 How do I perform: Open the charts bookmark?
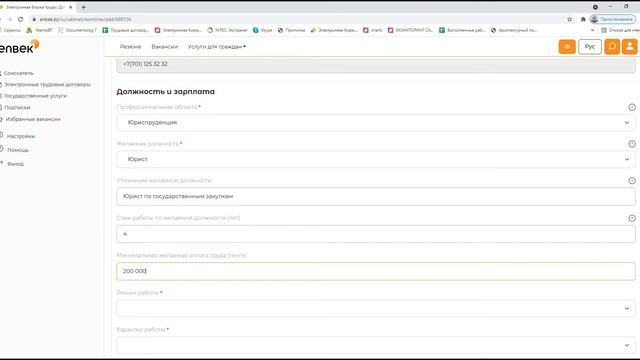click(x=373, y=30)
